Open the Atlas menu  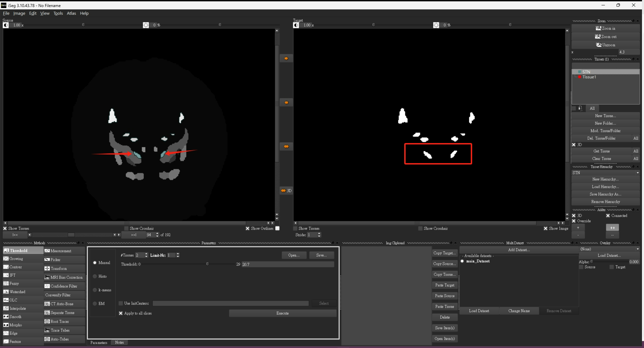(71, 13)
